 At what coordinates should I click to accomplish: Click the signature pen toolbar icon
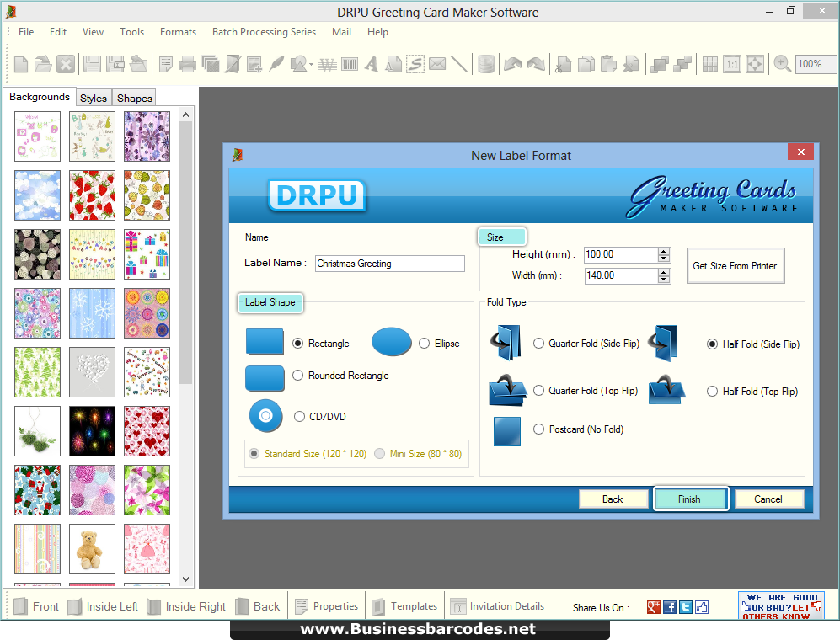click(276, 64)
